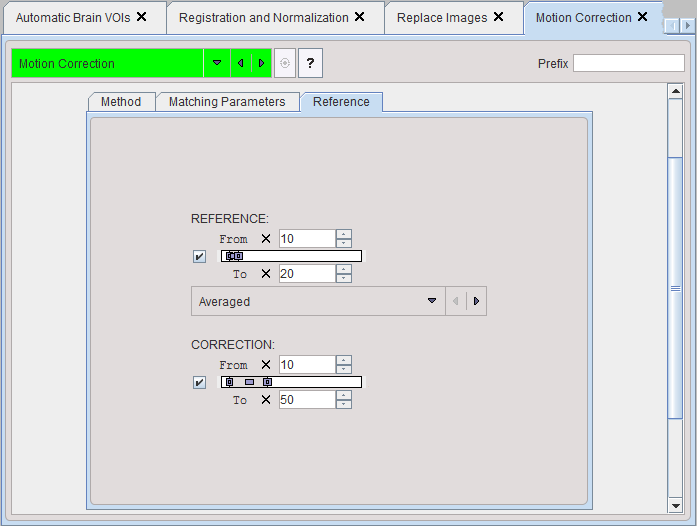Toggle the REFERENCE range checkbox
The height and width of the screenshot is (526, 697).
199,257
